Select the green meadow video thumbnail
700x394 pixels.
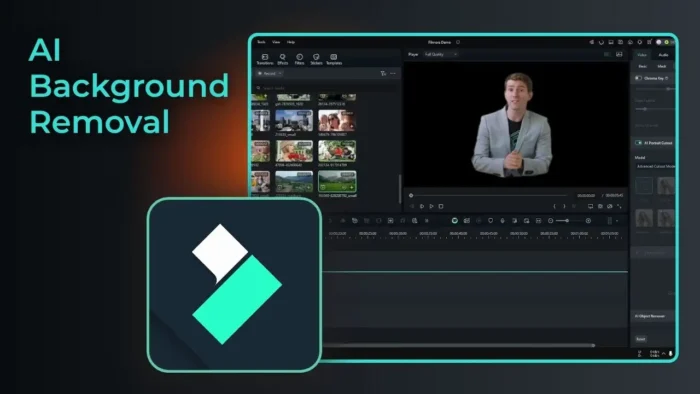pos(337,181)
